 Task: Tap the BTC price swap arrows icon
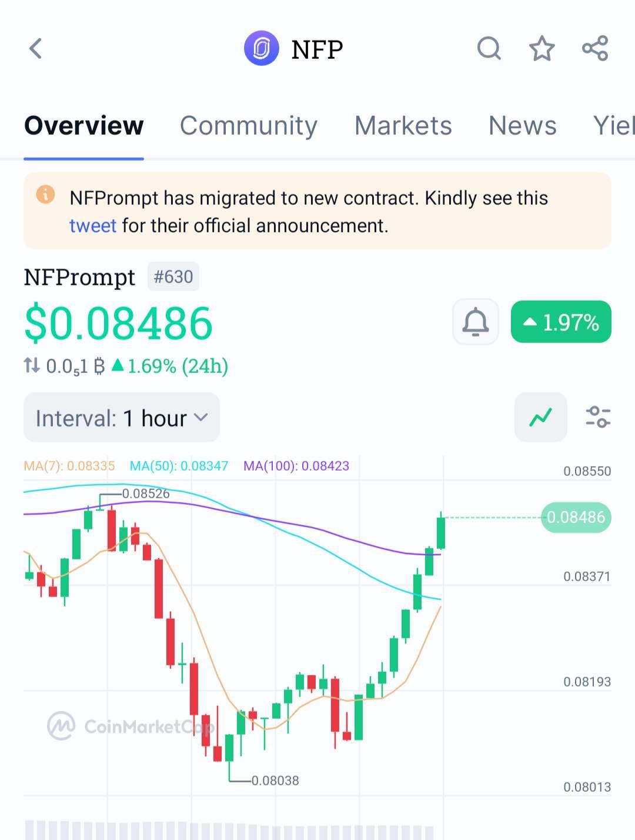[x=32, y=366]
